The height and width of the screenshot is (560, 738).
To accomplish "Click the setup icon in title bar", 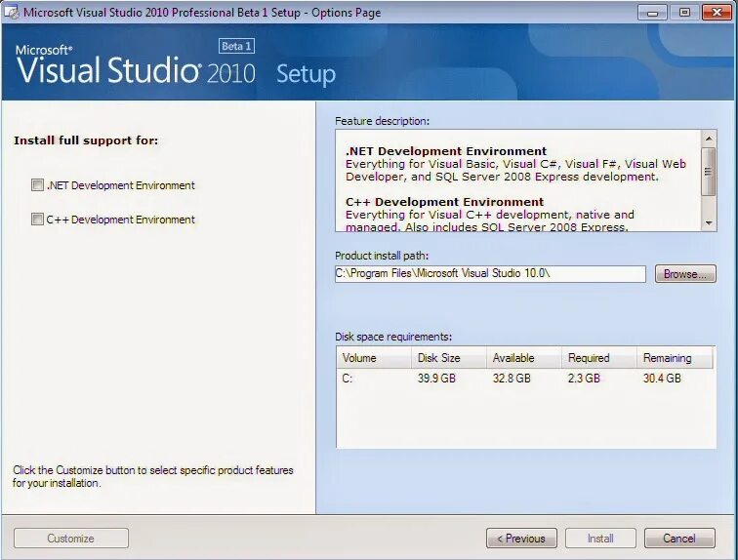I will pos(12,12).
